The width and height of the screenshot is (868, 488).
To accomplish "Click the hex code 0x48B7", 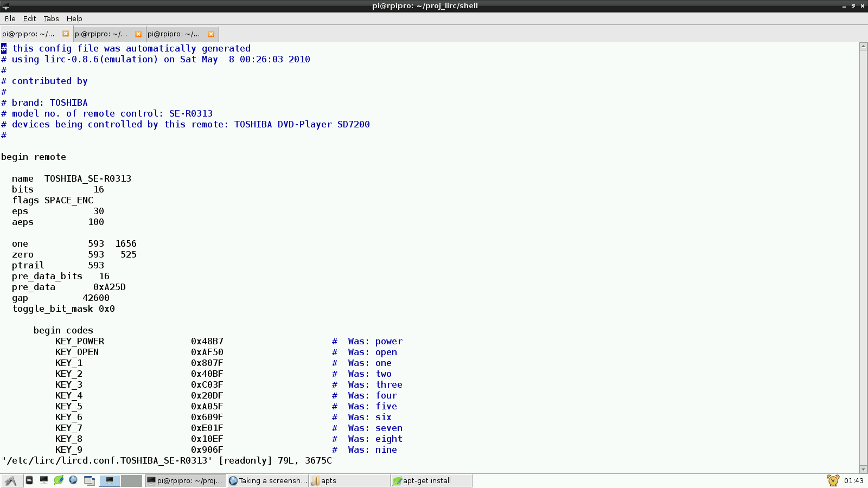I will 207,341.
